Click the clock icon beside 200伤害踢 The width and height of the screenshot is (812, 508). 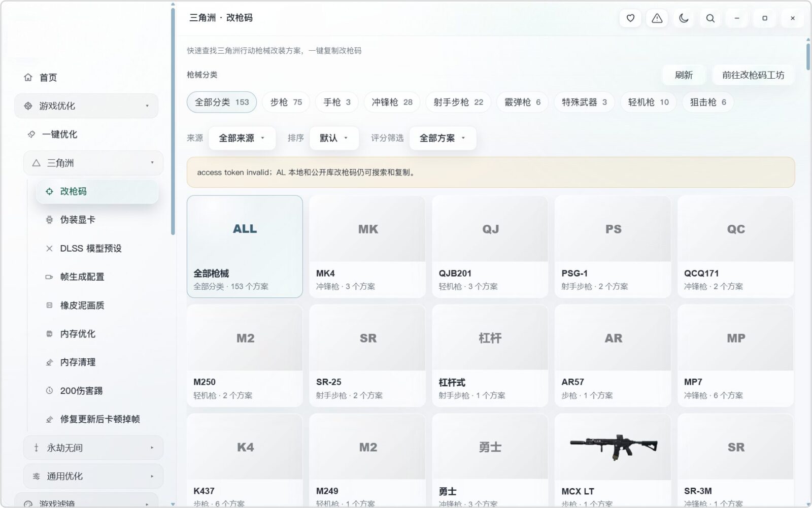[49, 390]
